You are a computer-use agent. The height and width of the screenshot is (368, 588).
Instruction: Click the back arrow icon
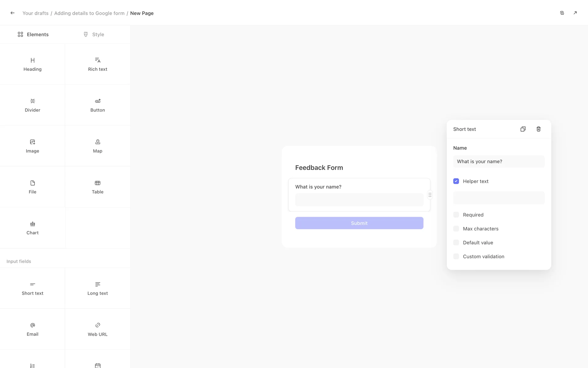[x=12, y=13]
